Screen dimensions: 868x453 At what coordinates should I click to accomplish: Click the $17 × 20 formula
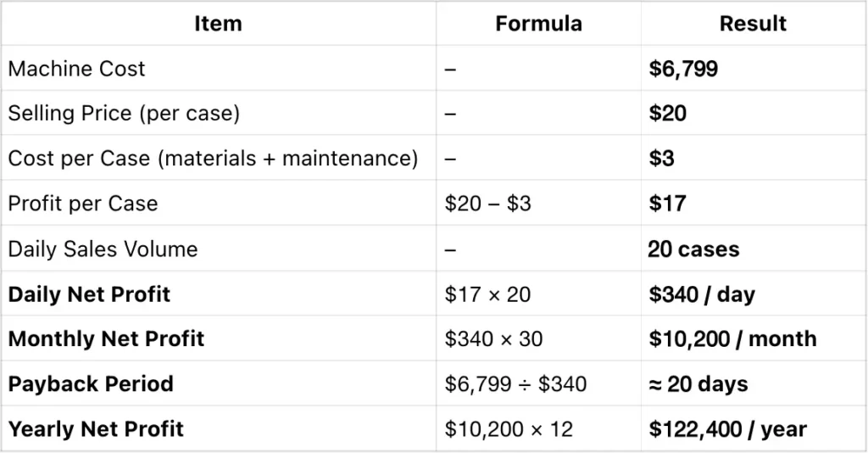pos(486,294)
